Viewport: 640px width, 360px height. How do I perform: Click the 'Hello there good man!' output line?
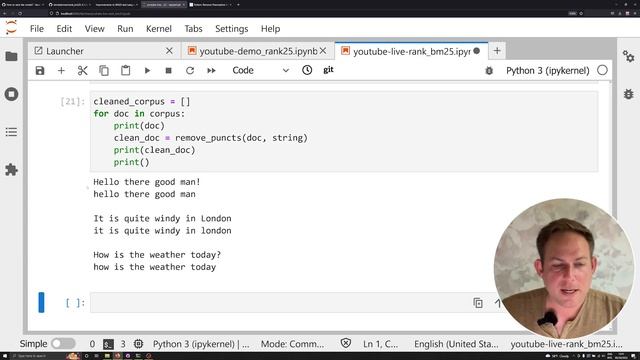pos(147,182)
